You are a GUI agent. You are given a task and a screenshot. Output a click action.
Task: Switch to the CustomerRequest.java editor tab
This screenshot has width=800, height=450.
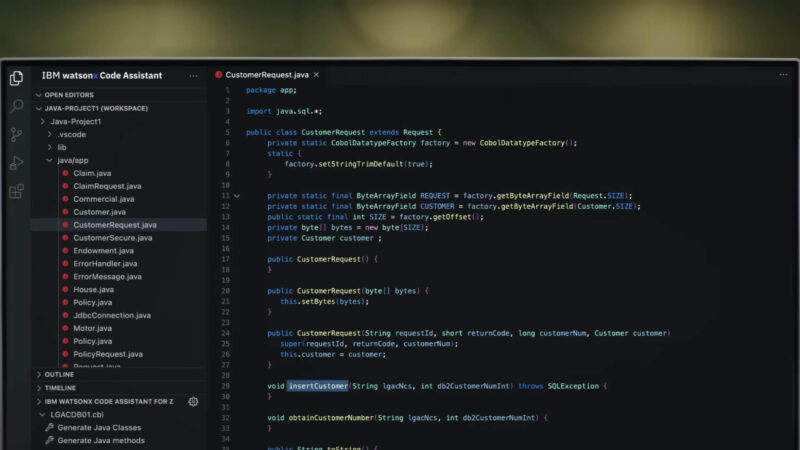pos(266,75)
